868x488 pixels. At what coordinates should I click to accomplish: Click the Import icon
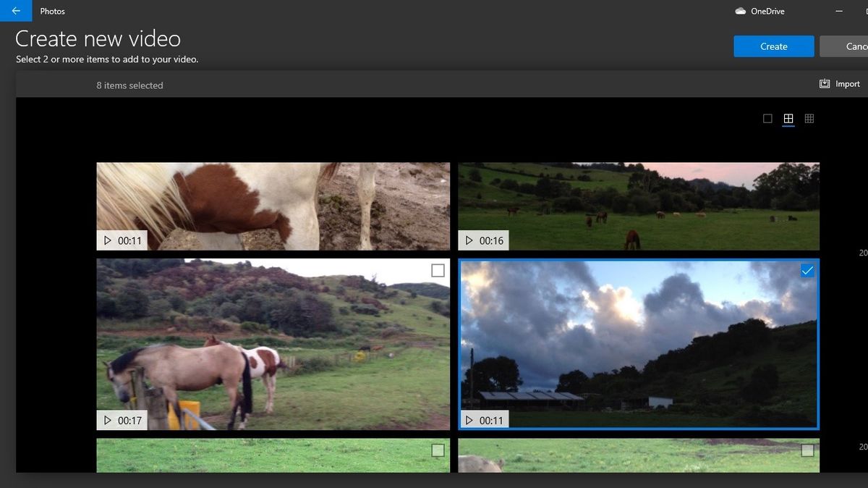click(825, 83)
